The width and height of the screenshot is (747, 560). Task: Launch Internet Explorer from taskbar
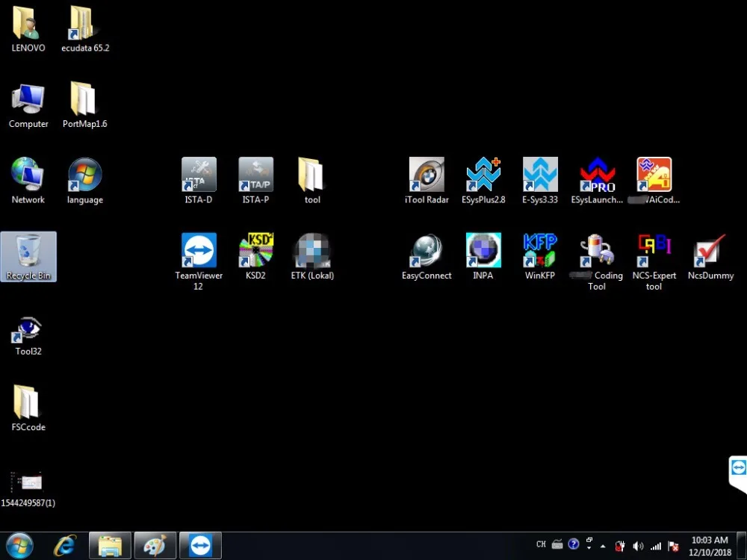point(65,546)
